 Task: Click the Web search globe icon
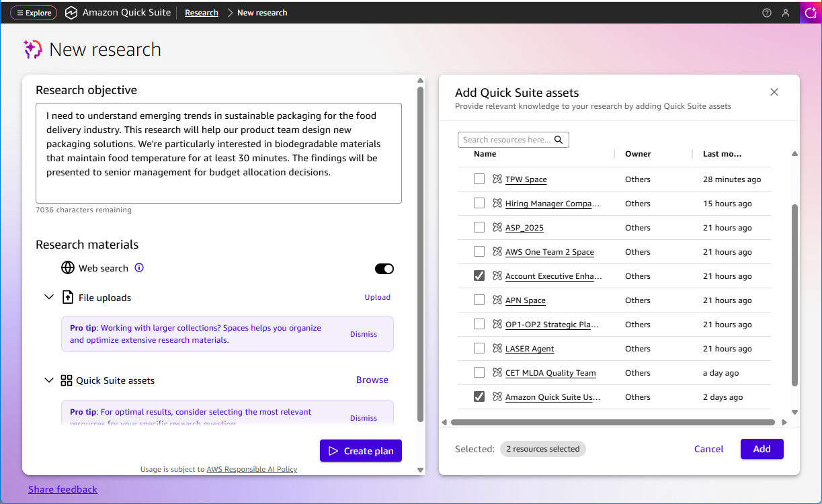[x=68, y=268]
